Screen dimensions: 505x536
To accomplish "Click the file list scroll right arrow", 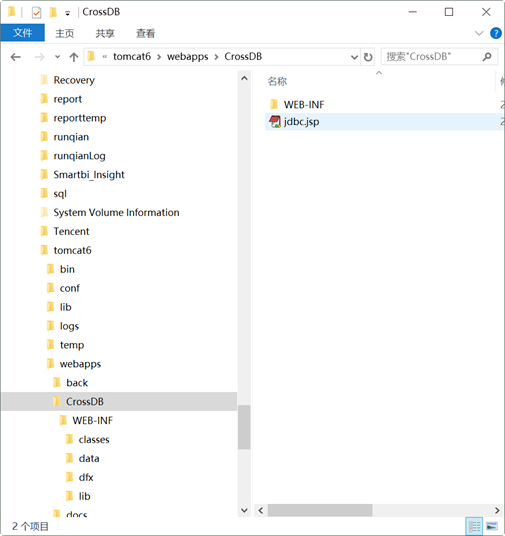I will [497, 510].
